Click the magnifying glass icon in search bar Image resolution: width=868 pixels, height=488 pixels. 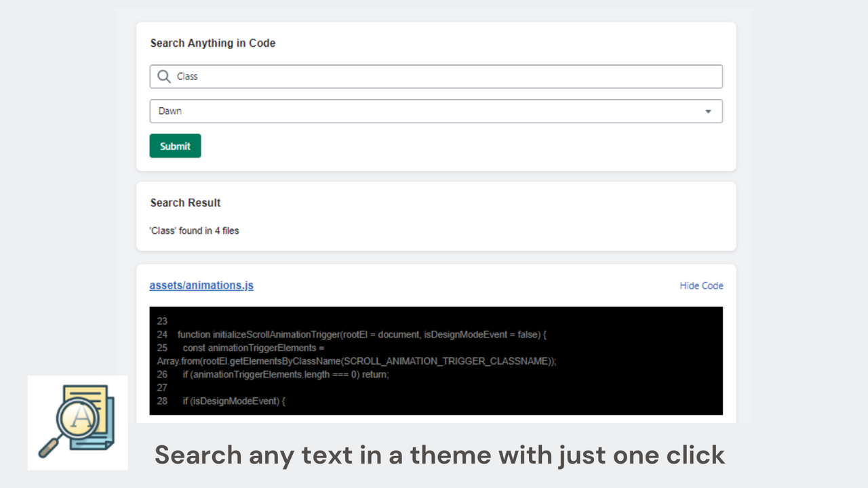[x=163, y=76]
